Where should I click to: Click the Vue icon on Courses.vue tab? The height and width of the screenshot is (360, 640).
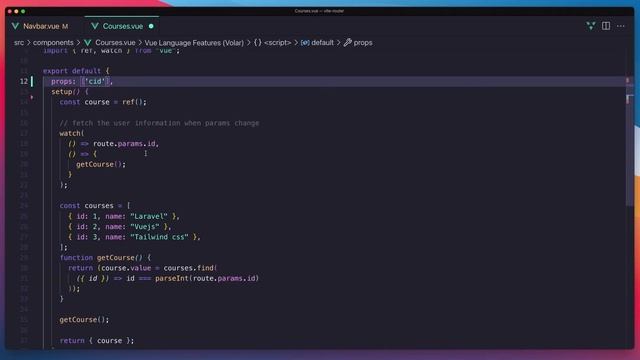tap(95, 26)
